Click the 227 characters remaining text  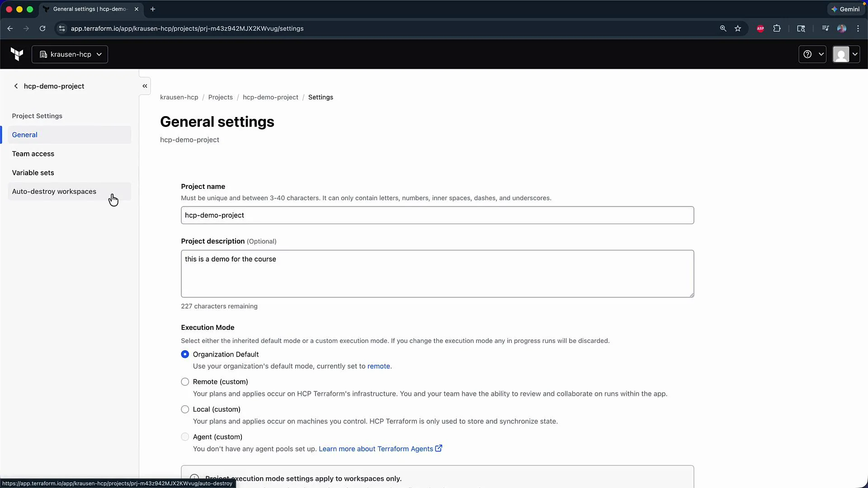(219, 306)
